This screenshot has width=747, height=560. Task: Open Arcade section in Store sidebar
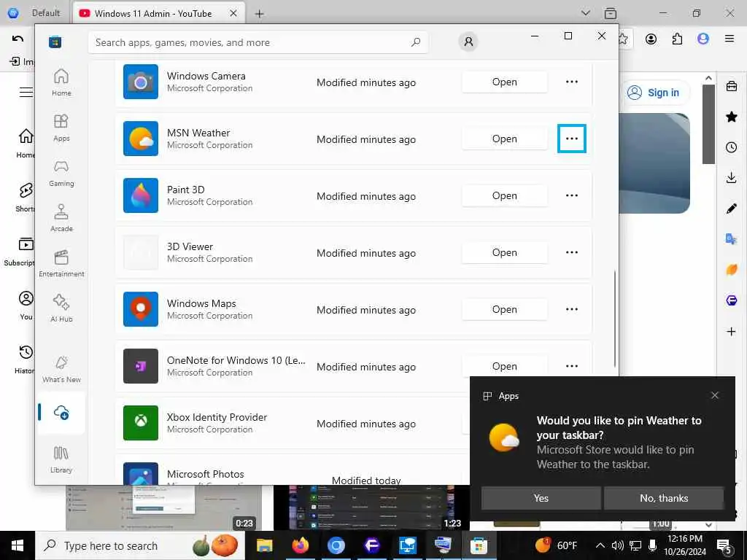61,218
